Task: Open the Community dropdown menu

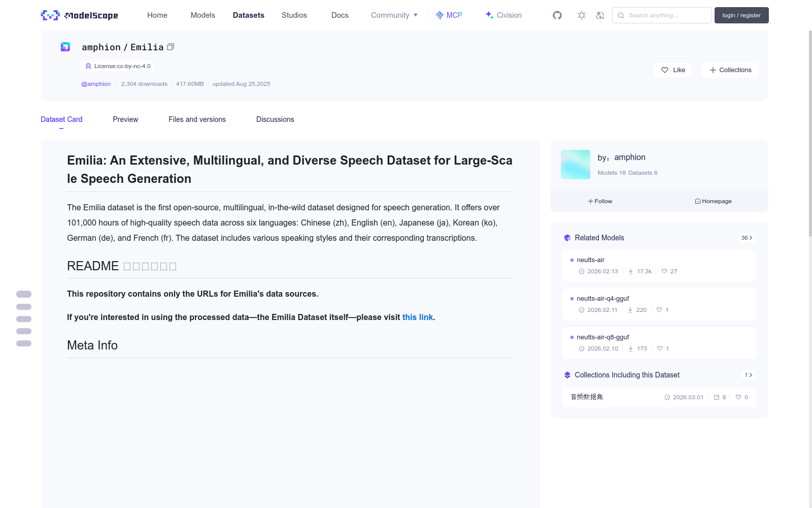Action: pos(394,15)
